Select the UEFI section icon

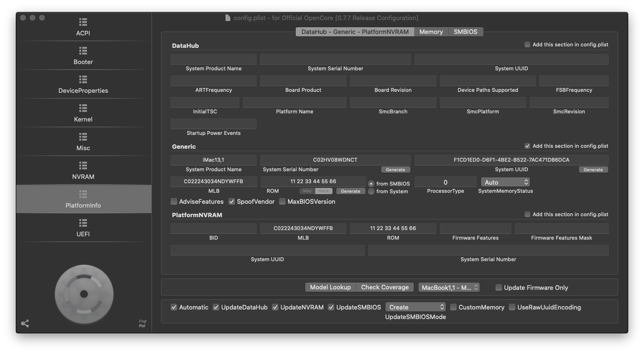tap(83, 223)
